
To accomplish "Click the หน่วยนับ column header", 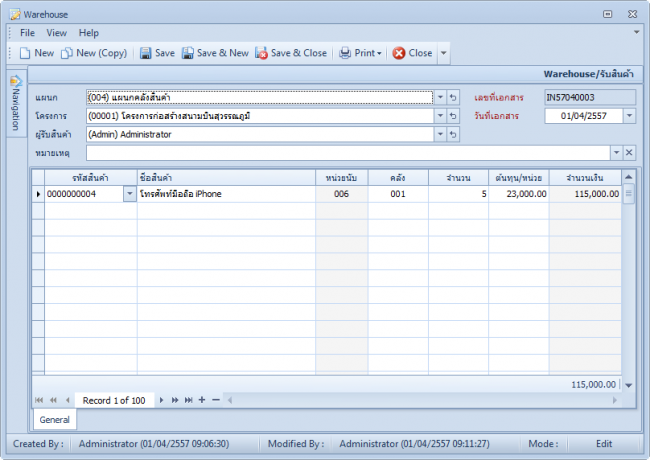I will pos(342,178).
